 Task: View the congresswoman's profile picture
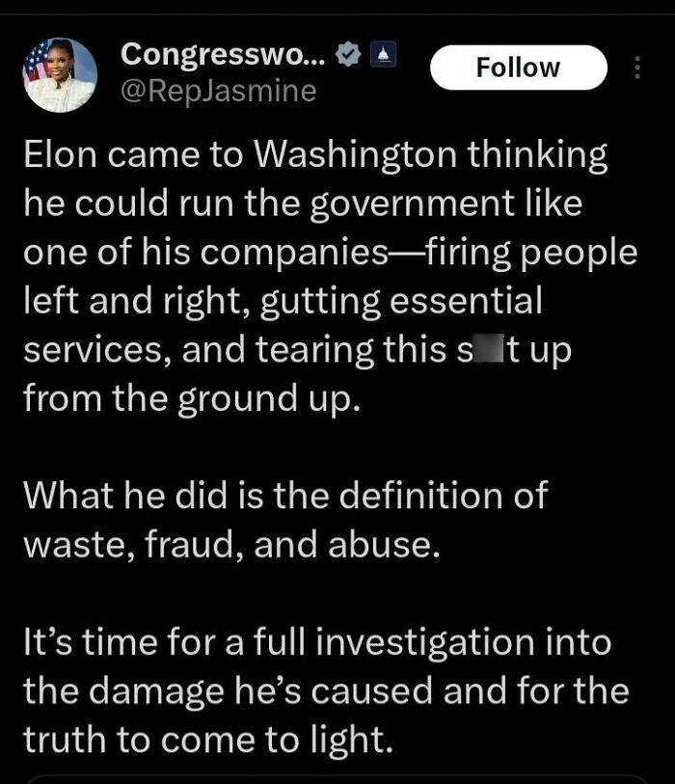(x=60, y=68)
